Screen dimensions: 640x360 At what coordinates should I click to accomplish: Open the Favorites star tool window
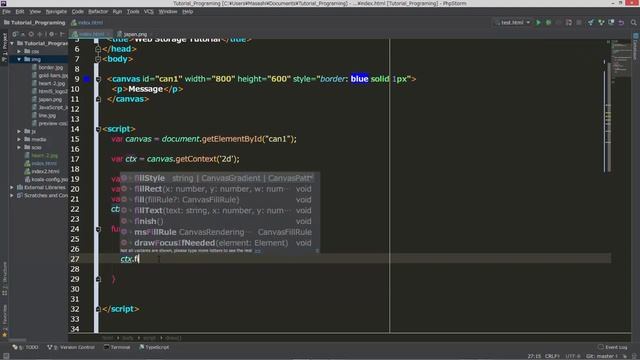coord(4,321)
